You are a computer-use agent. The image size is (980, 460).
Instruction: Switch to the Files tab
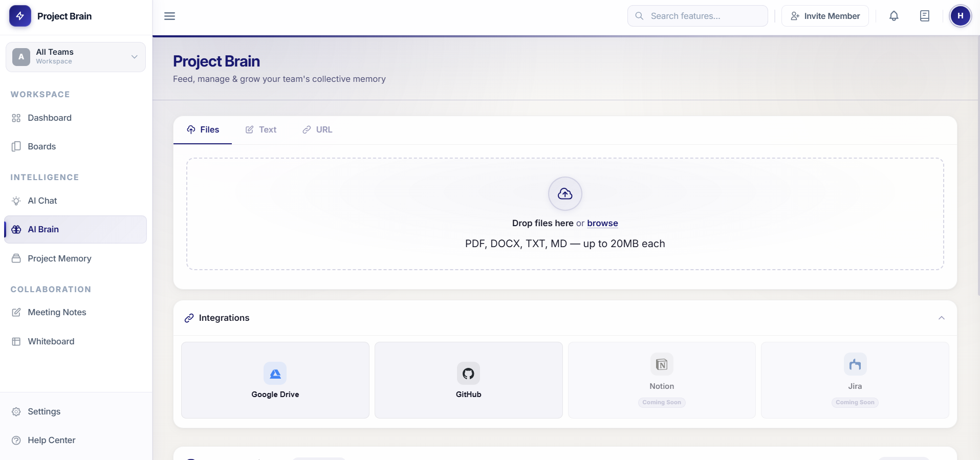(203, 130)
